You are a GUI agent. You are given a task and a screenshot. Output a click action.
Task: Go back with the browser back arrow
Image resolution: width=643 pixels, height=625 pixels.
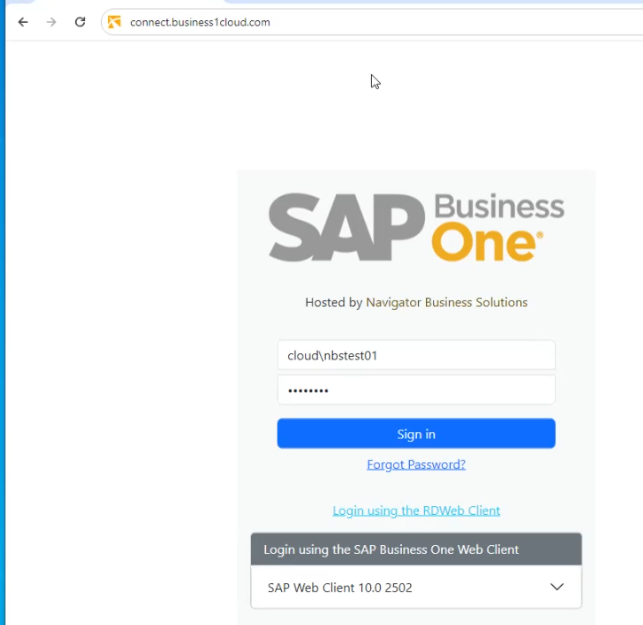[x=23, y=22]
